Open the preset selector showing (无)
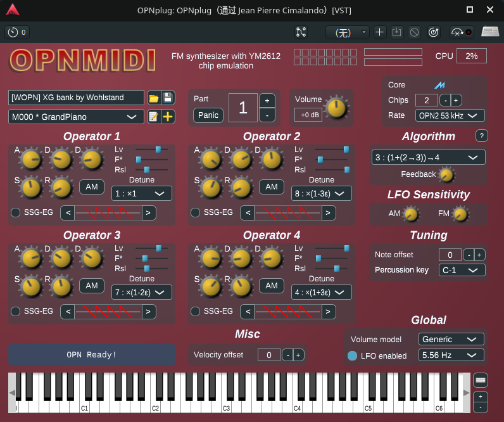 click(348, 32)
